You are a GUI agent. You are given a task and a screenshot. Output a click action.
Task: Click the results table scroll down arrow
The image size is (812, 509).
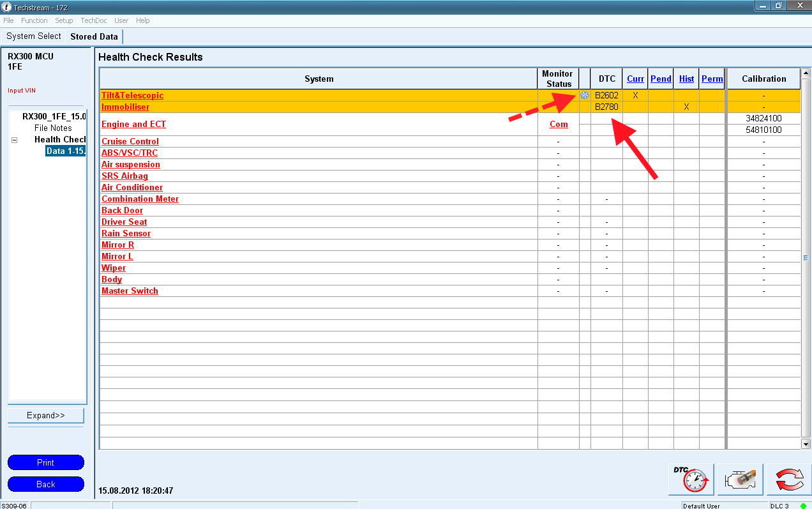pos(806,444)
